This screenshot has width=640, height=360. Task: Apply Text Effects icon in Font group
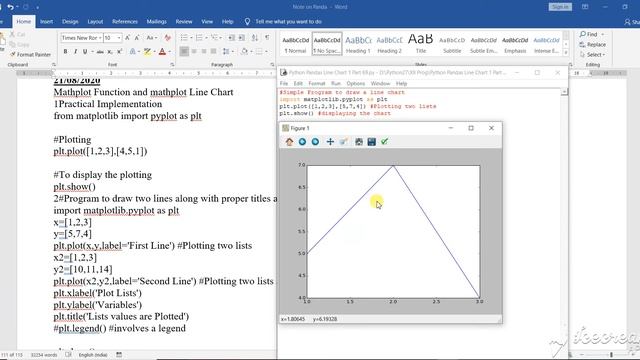[x=133, y=52]
